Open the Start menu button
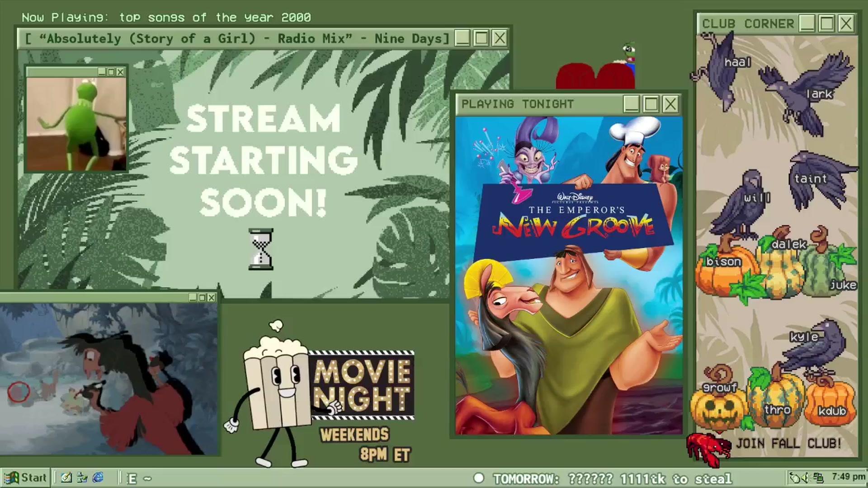Viewport: 868px width, 488px height. click(25, 478)
